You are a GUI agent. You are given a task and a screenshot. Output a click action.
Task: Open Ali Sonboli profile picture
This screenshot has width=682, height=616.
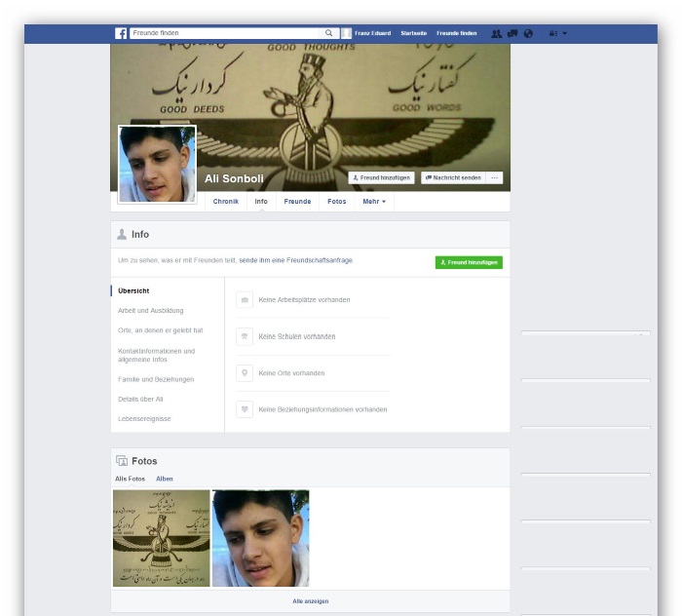[158, 164]
